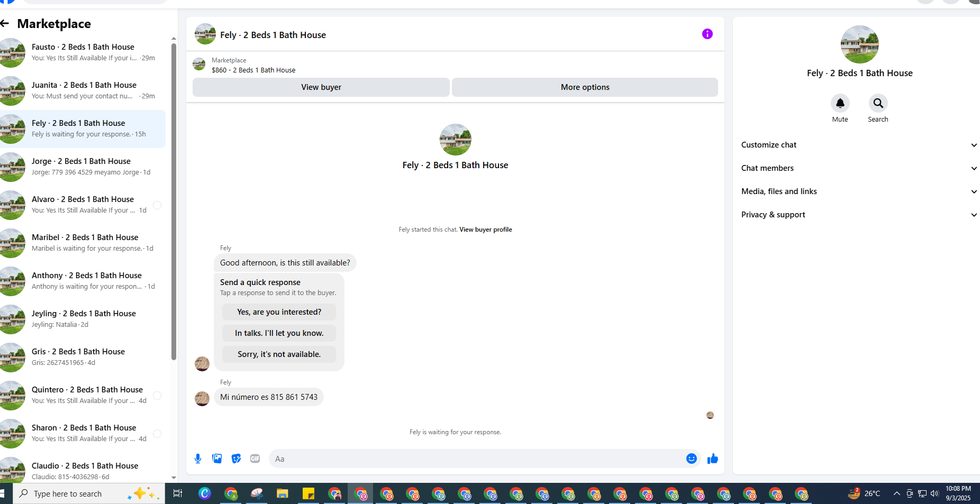Open the network settings tray icon
Screen dimensions: 980x504
pyautogui.click(x=922, y=493)
